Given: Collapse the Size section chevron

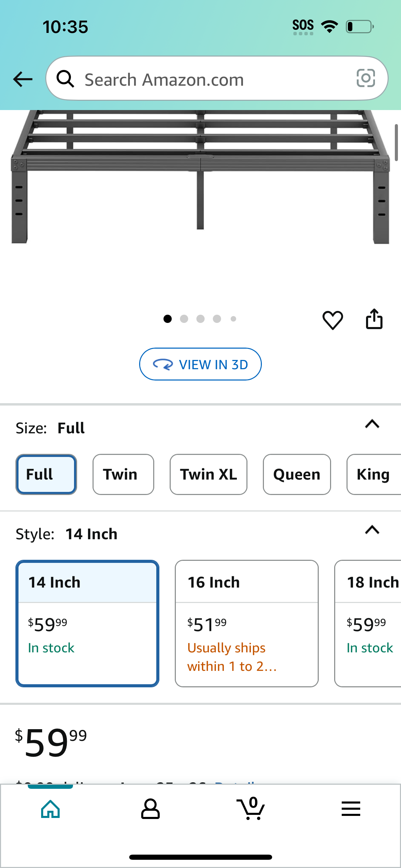Looking at the screenshot, I should (372, 424).
